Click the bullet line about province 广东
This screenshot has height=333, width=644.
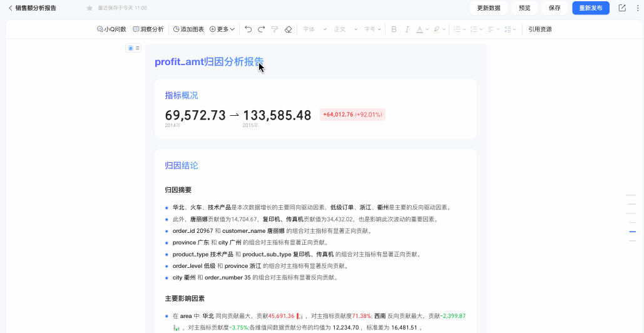250,242
